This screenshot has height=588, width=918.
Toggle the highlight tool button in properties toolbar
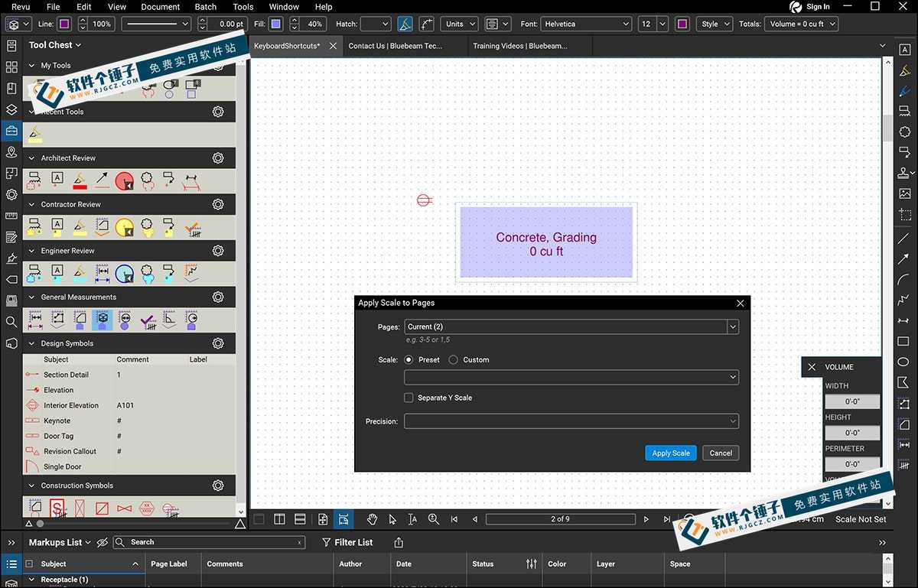pyautogui.click(x=405, y=24)
